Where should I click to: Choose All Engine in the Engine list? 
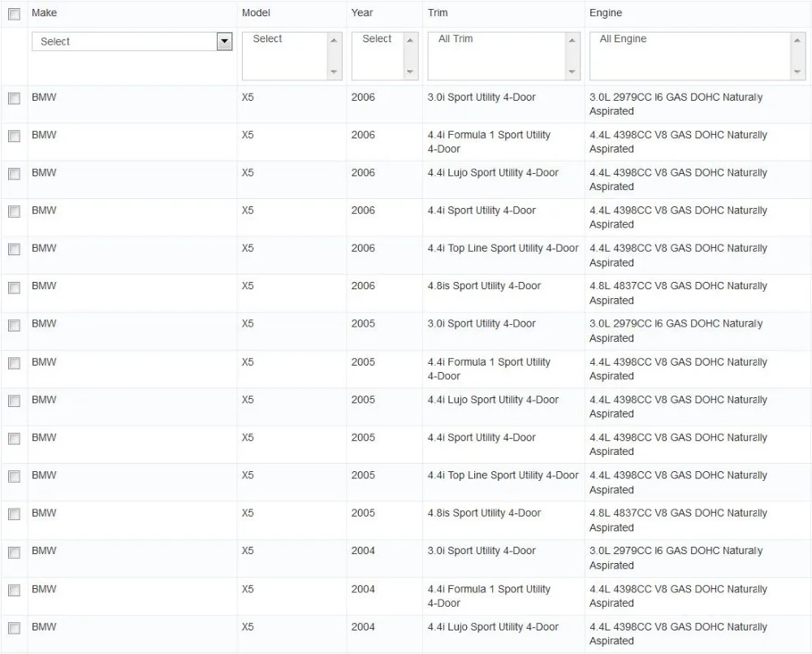(623, 39)
